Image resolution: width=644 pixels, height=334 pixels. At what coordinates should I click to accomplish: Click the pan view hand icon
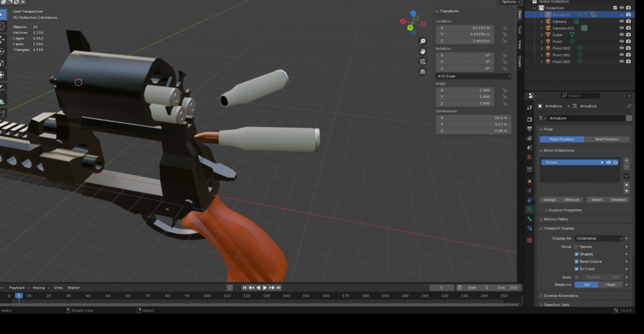coord(423,51)
